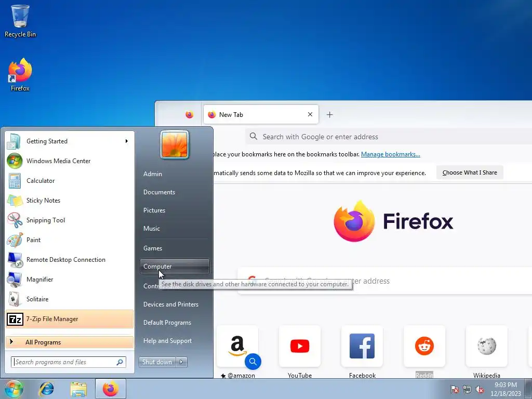532x399 pixels.
Task: Open Sticky Notes icon
Action: (x=15, y=201)
